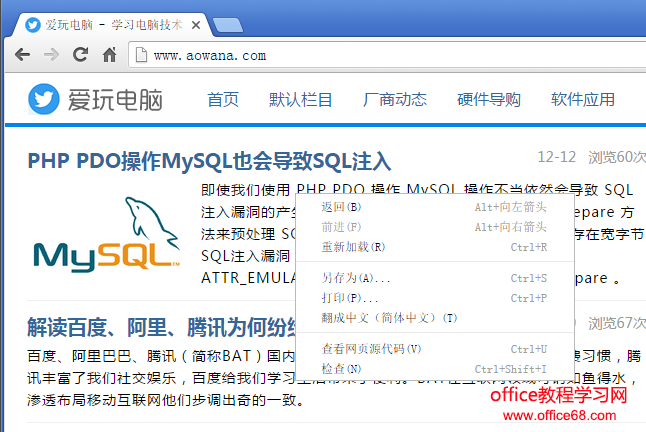The height and width of the screenshot is (432, 646).
Task: Click the browser back arrow
Action: [22, 54]
